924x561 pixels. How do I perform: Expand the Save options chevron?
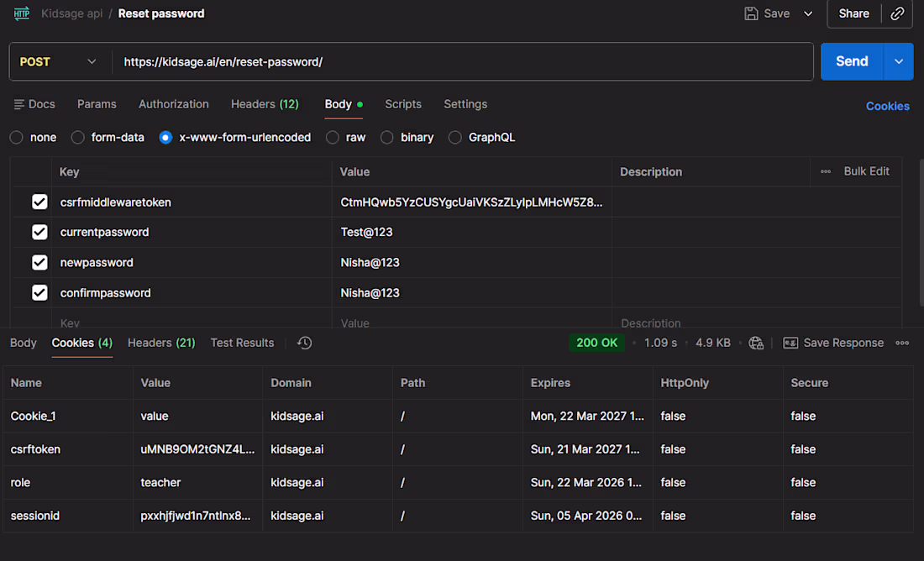(808, 13)
